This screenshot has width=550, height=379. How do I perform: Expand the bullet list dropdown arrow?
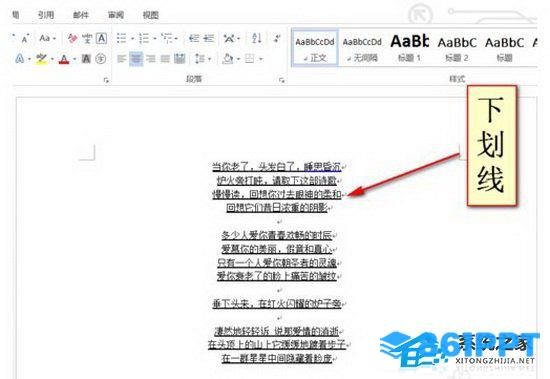click(133, 38)
